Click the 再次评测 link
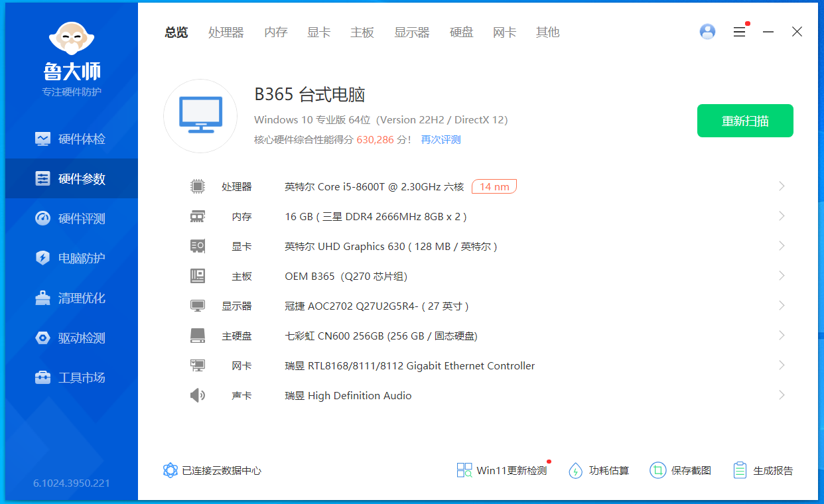 (441, 139)
